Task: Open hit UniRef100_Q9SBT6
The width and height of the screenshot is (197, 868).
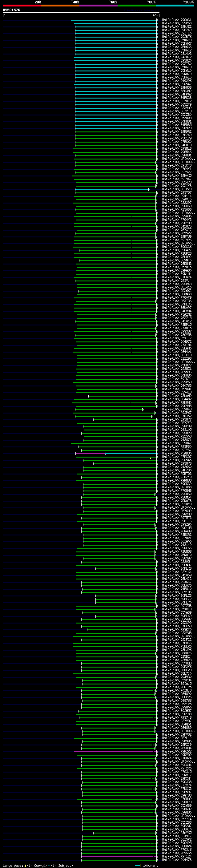Action: (x=176, y=37)
